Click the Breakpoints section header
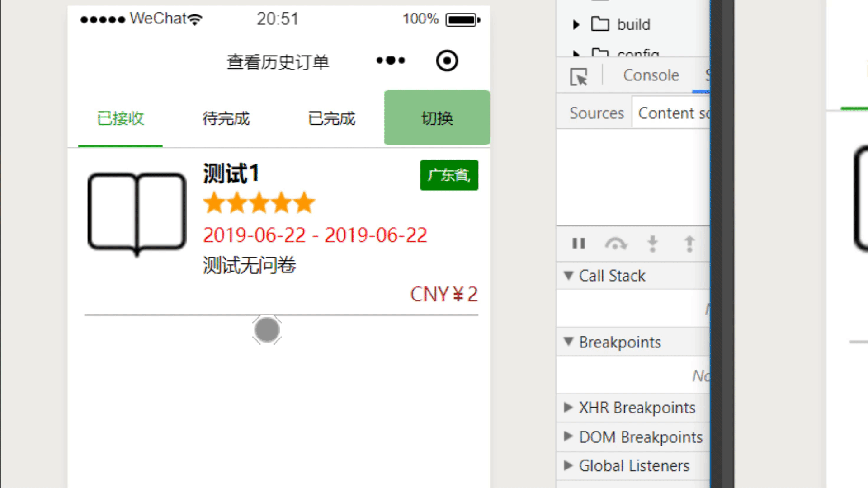The image size is (868, 488). coord(620,342)
